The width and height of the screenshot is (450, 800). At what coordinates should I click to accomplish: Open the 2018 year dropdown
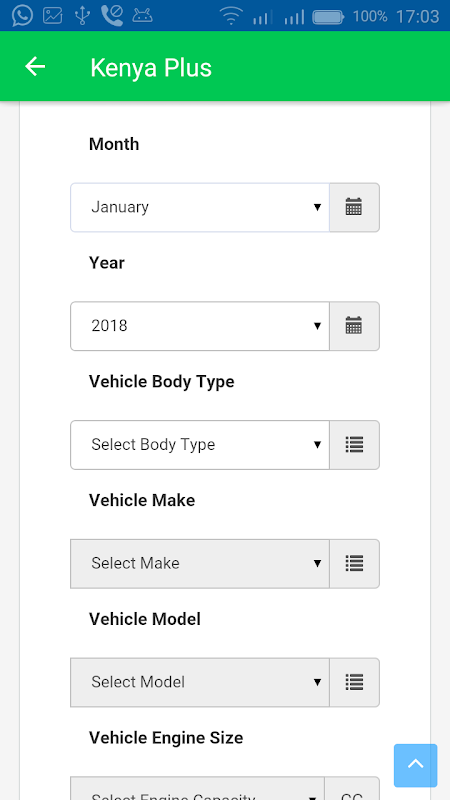[200, 326]
